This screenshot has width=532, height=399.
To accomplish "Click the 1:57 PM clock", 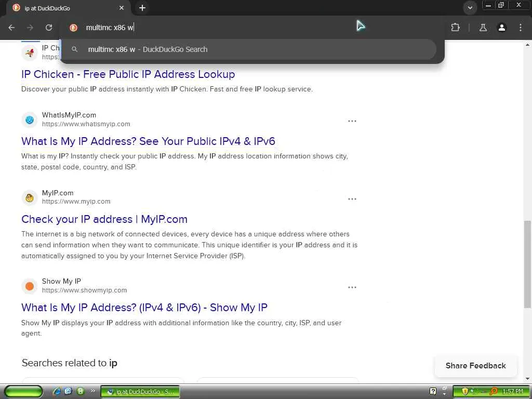I will [513, 392].
